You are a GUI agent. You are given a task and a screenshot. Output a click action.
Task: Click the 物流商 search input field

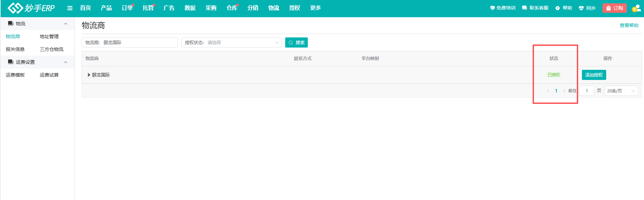130,42
